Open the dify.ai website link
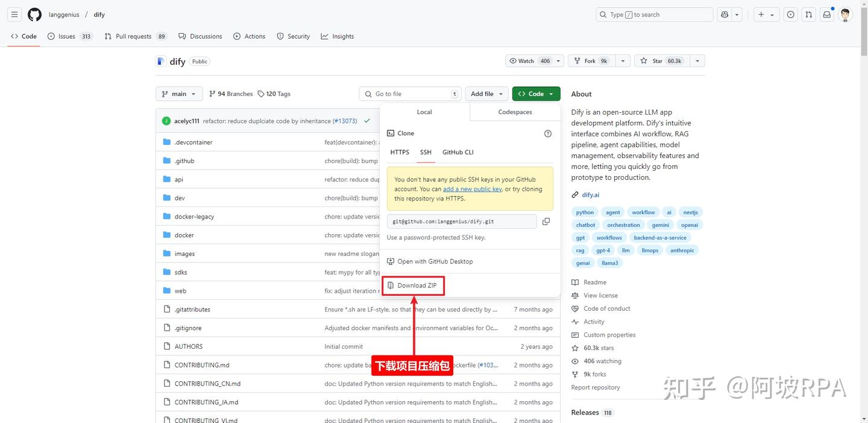 tap(590, 195)
